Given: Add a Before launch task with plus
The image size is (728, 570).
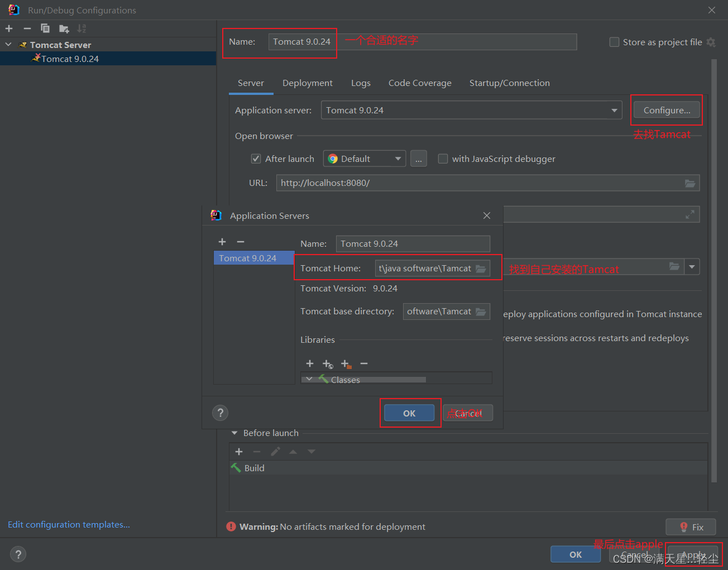Looking at the screenshot, I should point(239,452).
